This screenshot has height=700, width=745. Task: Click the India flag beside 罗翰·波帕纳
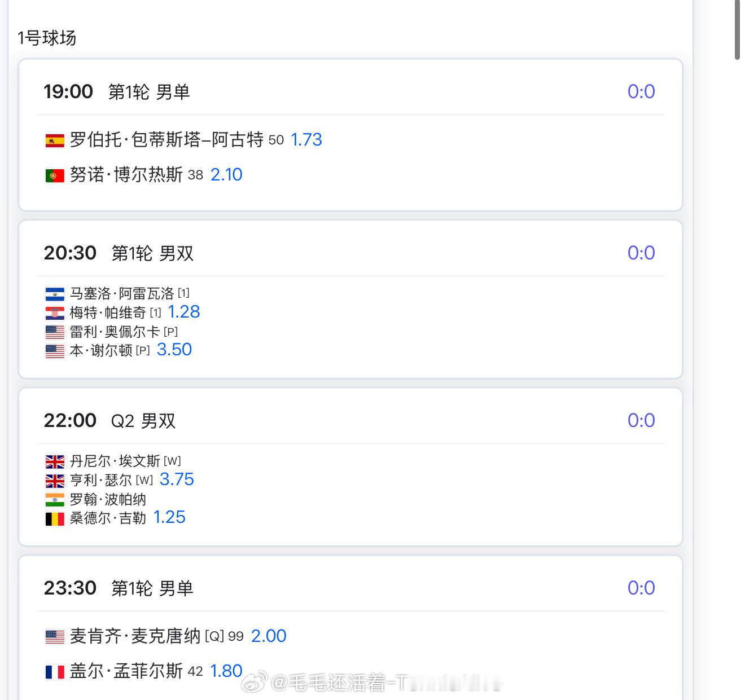pyautogui.click(x=55, y=500)
